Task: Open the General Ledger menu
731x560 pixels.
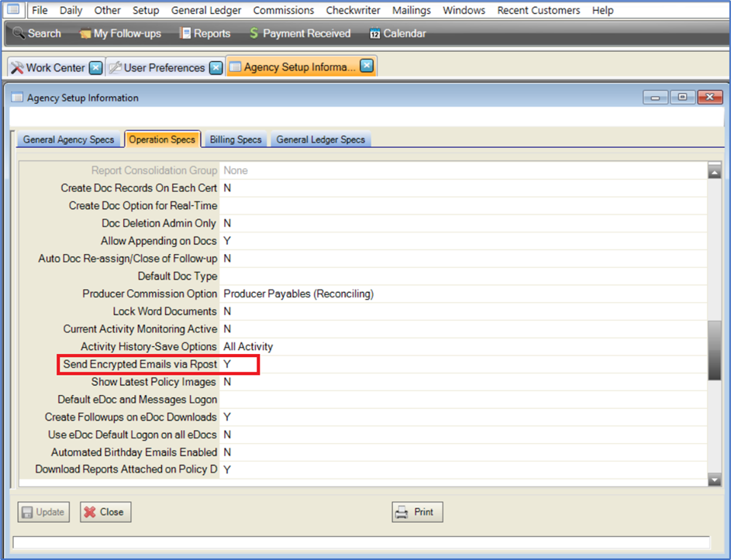Action: [206, 10]
